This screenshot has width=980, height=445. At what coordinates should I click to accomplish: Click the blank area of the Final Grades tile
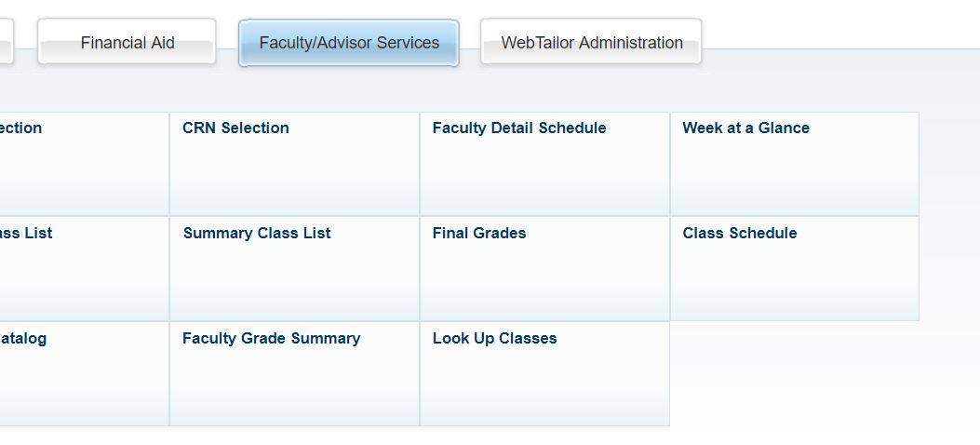(544, 284)
